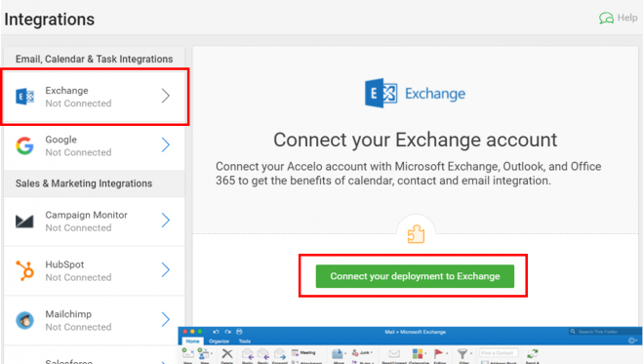
Task: Expand the HubSpot row chevron
Action: [165, 269]
